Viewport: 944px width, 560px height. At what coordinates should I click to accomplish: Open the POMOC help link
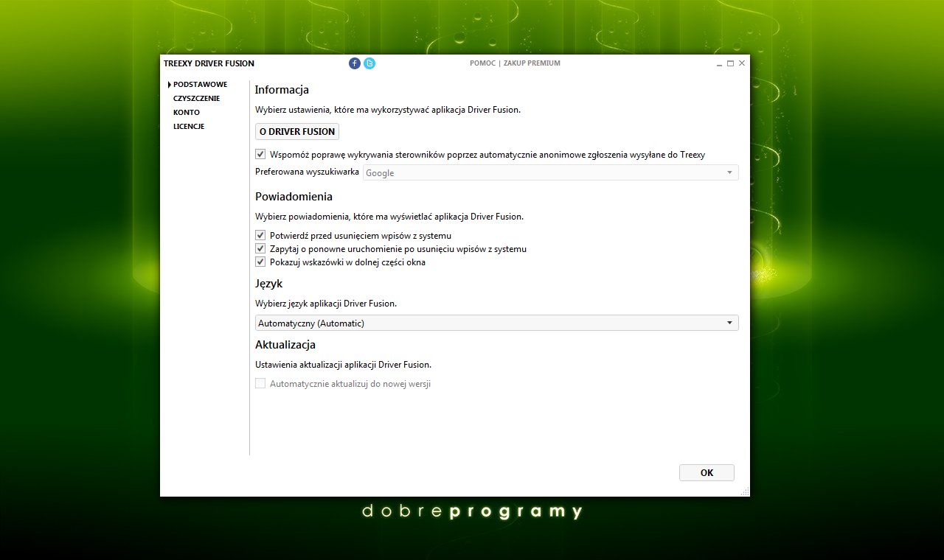coord(482,63)
